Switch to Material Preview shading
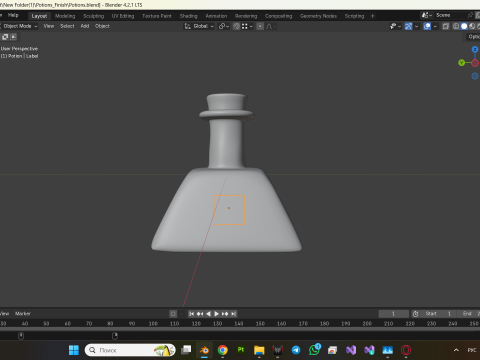Screen dimensions: 480x360 (472, 26)
